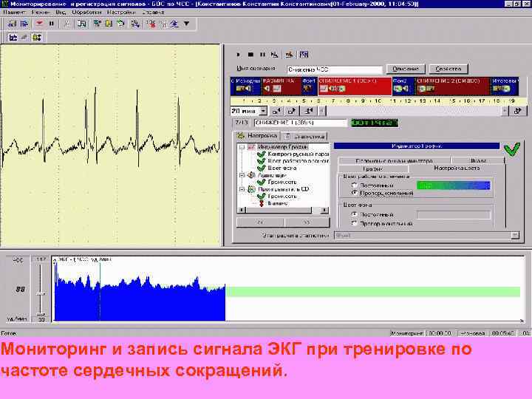
Task: Click the graph-view icon in second toolbar row
Action: coord(13,38)
